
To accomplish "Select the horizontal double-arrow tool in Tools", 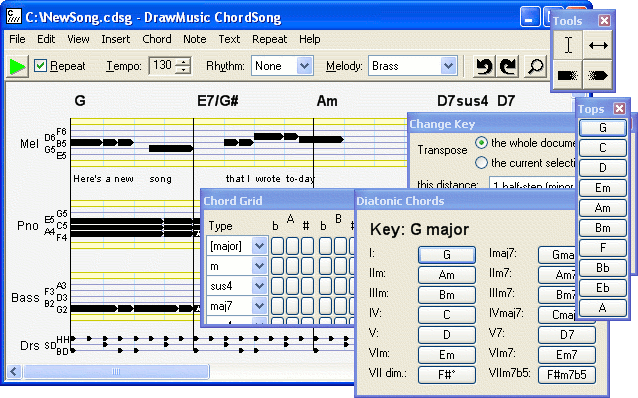I will click(x=598, y=45).
